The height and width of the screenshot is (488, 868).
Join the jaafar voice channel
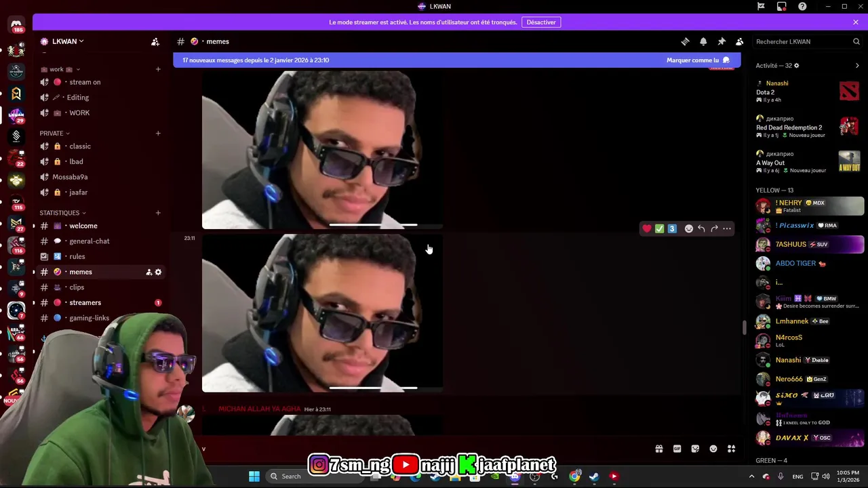[100, 192]
